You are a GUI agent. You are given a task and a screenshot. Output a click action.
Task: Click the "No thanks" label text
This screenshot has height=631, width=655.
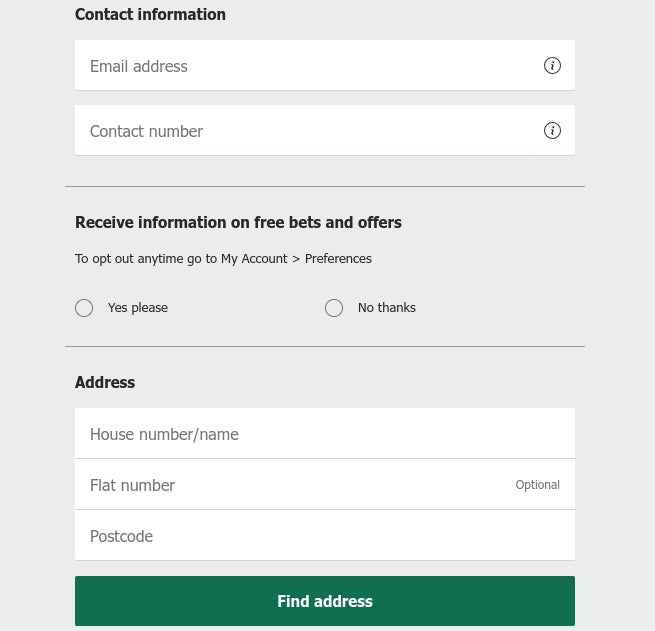387,308
